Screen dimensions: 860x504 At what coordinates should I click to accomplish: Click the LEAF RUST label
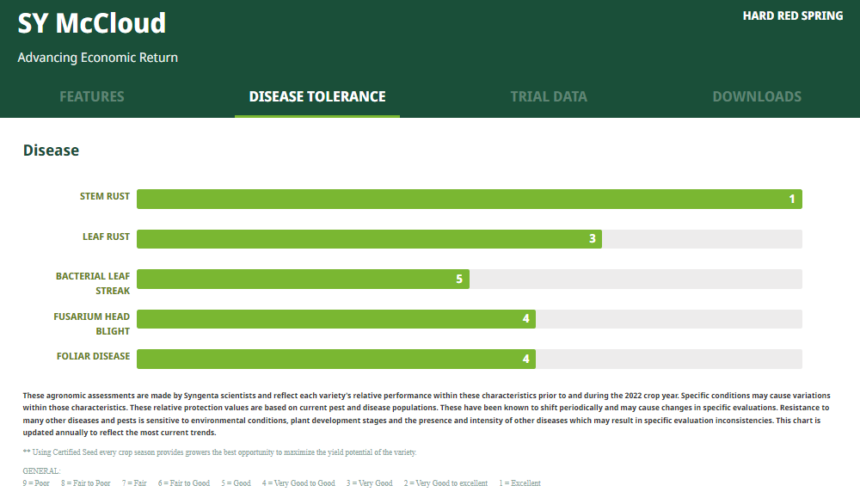click(x=106, y=237)
